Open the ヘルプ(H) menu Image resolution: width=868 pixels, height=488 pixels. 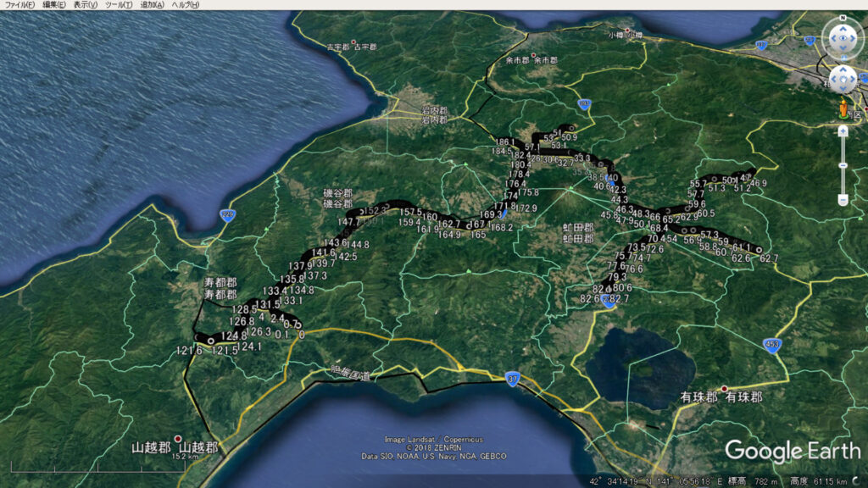tap(185, 5)
